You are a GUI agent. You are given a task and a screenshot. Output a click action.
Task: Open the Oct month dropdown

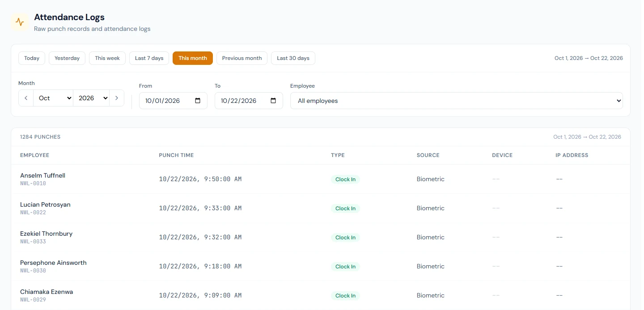point(53,98)
